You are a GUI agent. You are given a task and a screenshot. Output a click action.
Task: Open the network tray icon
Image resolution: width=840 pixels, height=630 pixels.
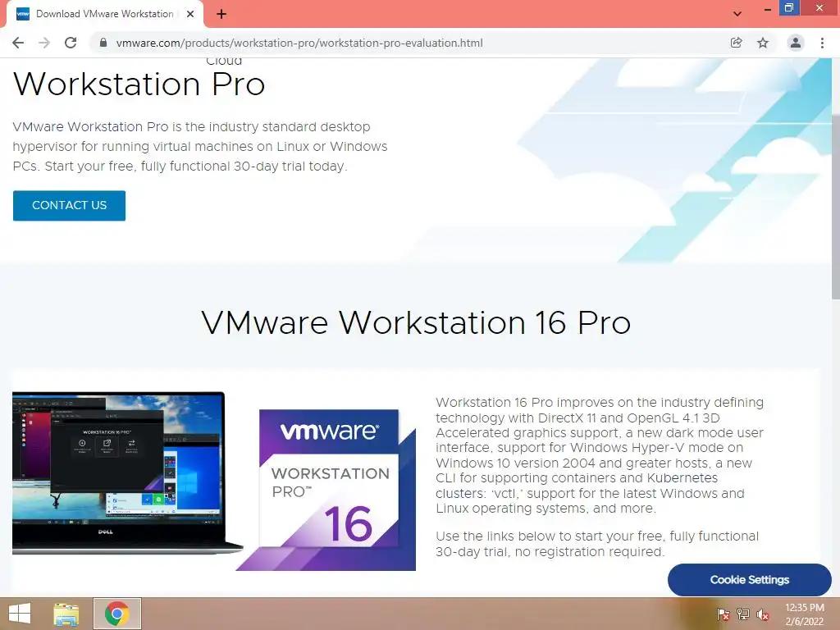pyautogui.click(x=743, y=614)
